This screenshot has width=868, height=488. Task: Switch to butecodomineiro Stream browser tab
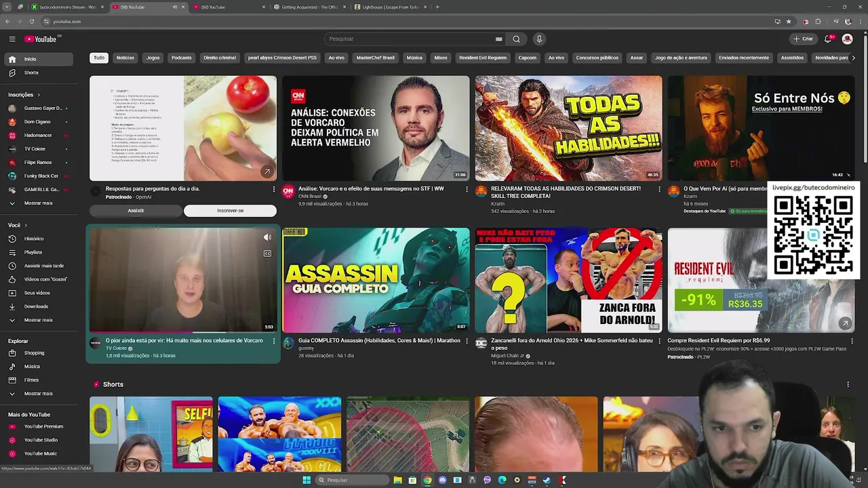[68, 7]
